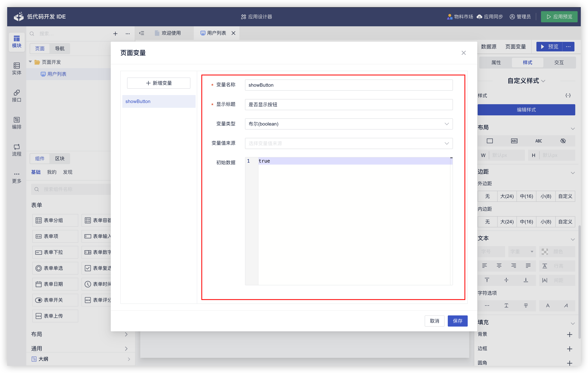Open the 变量类型 boolean dropdown
This screenshot has height=373, width=588.
[x=349, y=124]
